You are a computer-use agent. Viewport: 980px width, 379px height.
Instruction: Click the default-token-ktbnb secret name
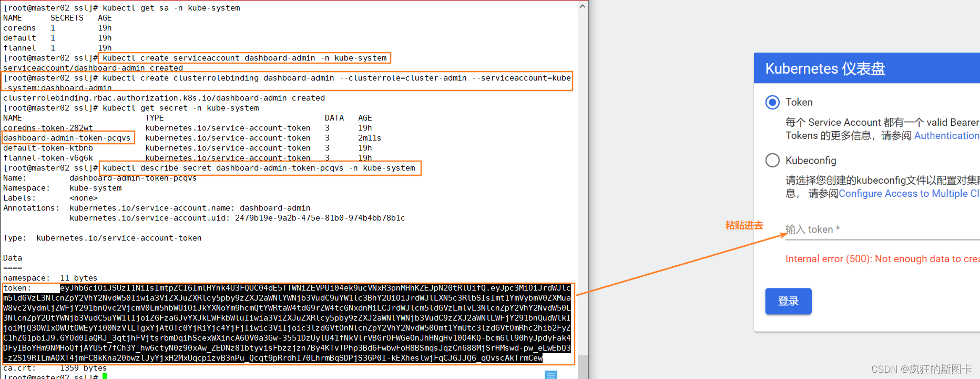(x=48, y=148)
